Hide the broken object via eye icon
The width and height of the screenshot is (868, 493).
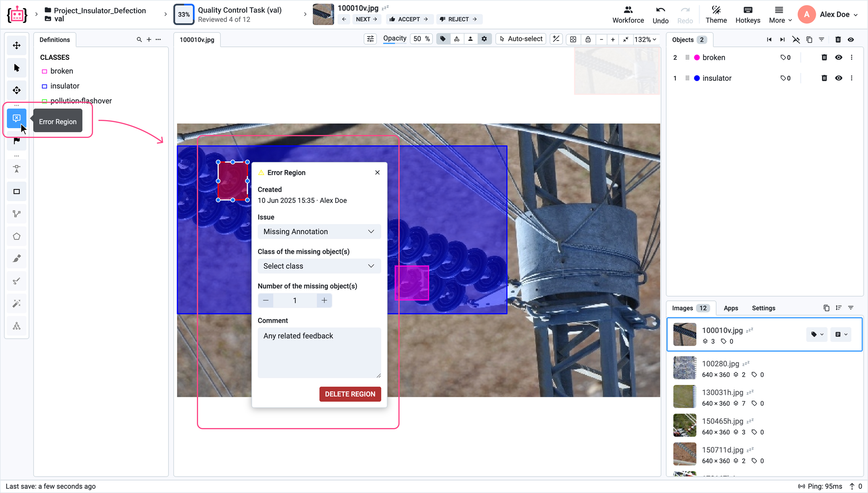tap(838, 57)
